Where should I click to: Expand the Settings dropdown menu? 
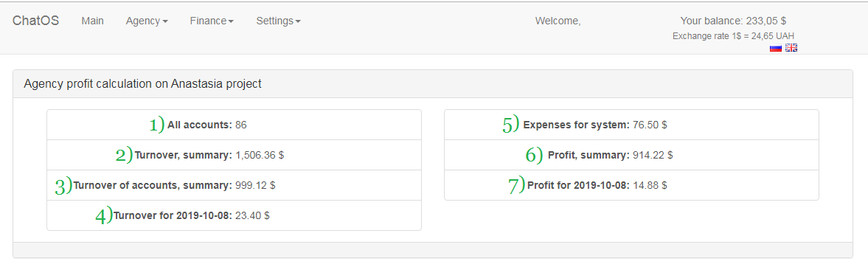[x=279, y=21]
